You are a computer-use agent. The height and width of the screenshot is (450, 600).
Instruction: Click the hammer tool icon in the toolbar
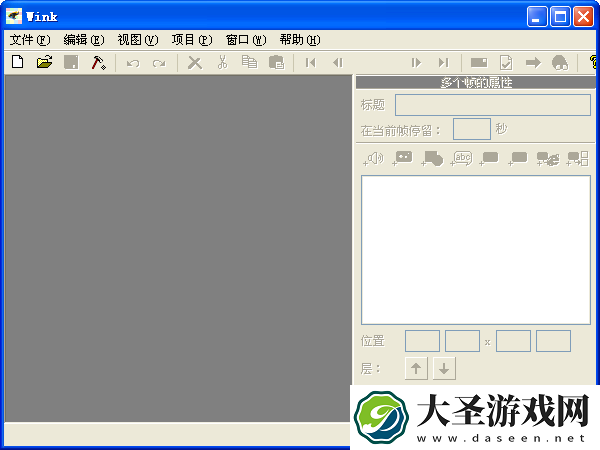point(98,62)
